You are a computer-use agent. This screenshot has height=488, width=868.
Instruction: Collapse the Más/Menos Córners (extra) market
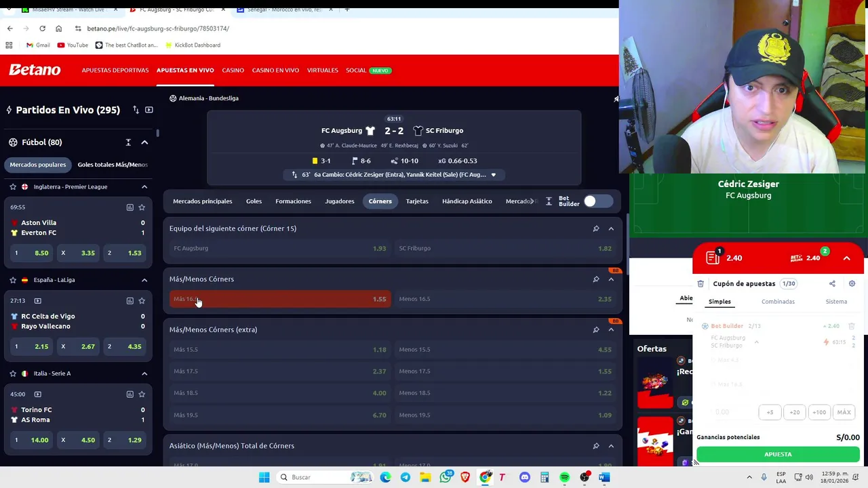611,329
